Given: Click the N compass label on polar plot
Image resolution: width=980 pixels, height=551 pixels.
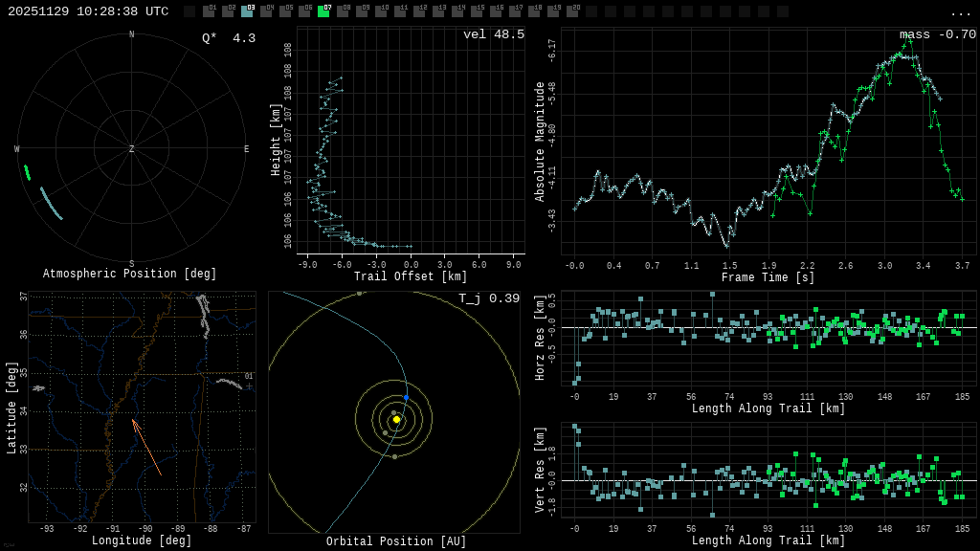Looking at the screenshot, I should tap(132, 35).
